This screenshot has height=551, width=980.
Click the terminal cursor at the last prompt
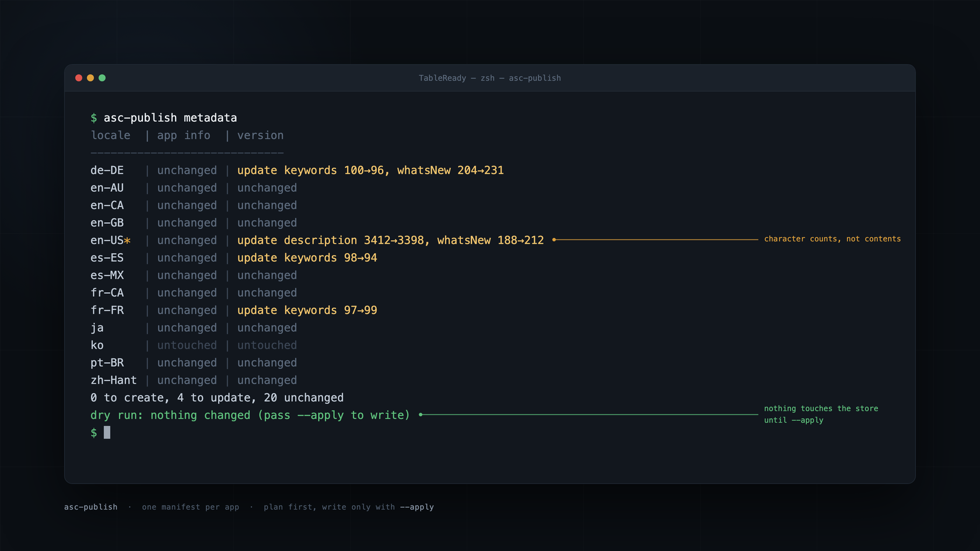point(107,432)
